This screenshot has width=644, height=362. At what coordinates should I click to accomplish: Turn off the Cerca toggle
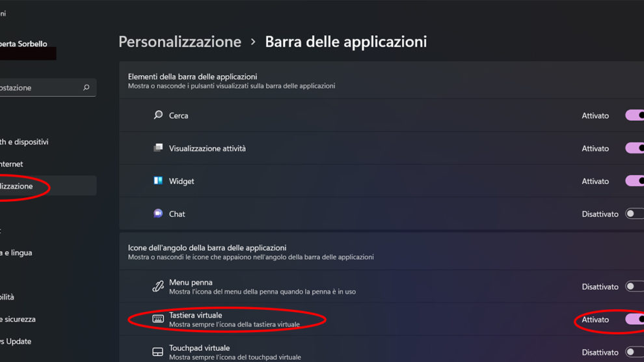[634, 115]
